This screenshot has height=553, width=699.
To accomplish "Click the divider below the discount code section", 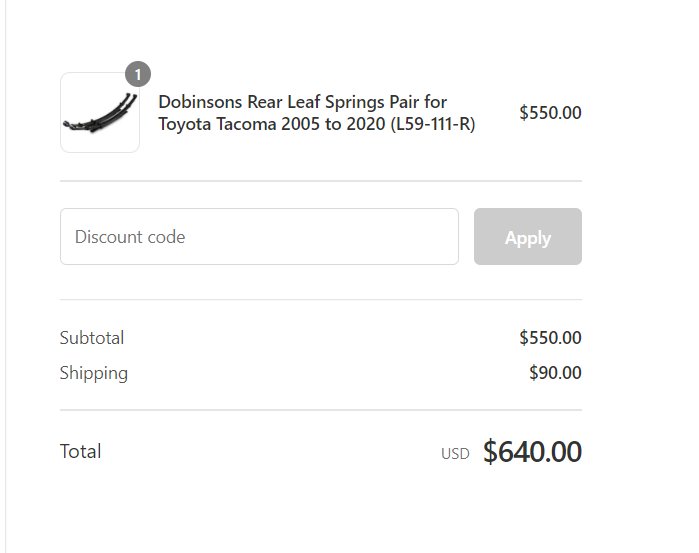I will click(x=321, y=300).
